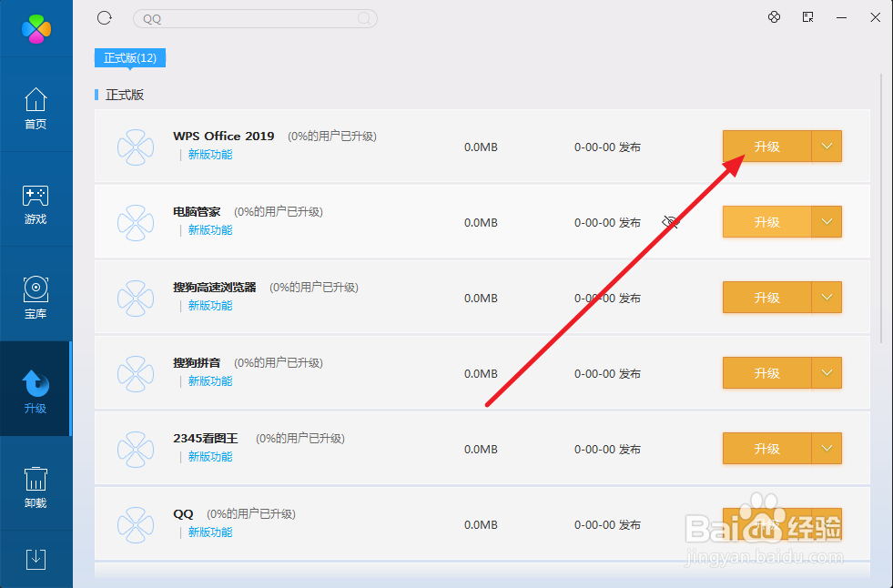The height and width of the screenshot is (588, 893).
Task: Click the 2345看图王 title
Action: coord(206,439)
